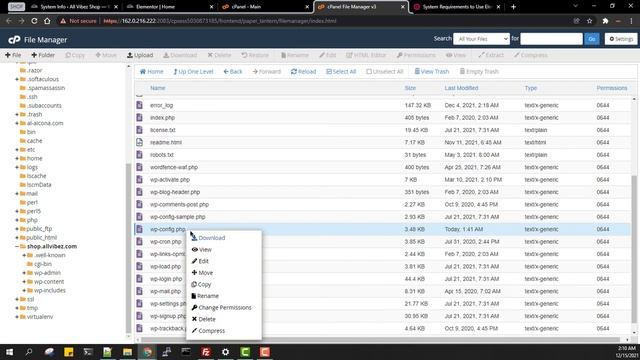Click the Permissions toolbar button
Viewport: 640px width, 360px height.
pos(416,55)
